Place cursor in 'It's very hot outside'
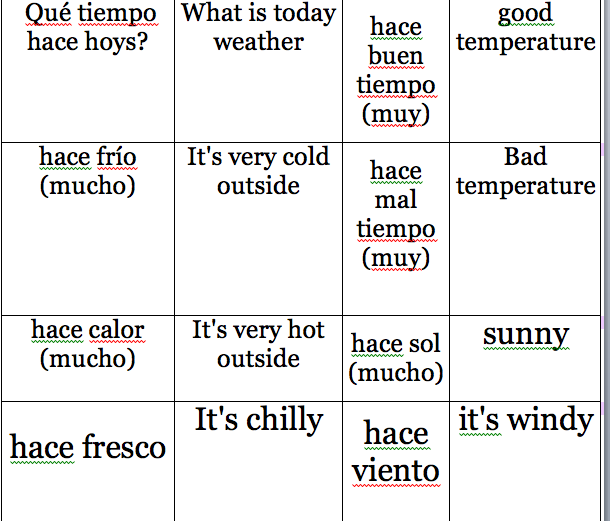This screenshot has width=610, height=521. click(258, 343)
